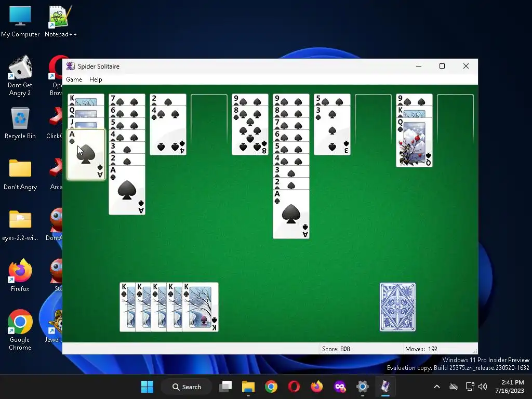
Task: Maximize the Spider Solitaire window
Action: click(x=442, y=66)
